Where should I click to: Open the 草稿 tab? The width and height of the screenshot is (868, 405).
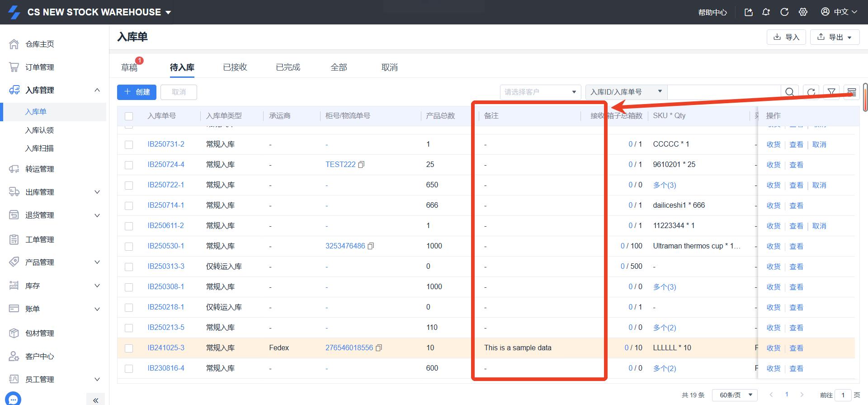coord(129,67)
